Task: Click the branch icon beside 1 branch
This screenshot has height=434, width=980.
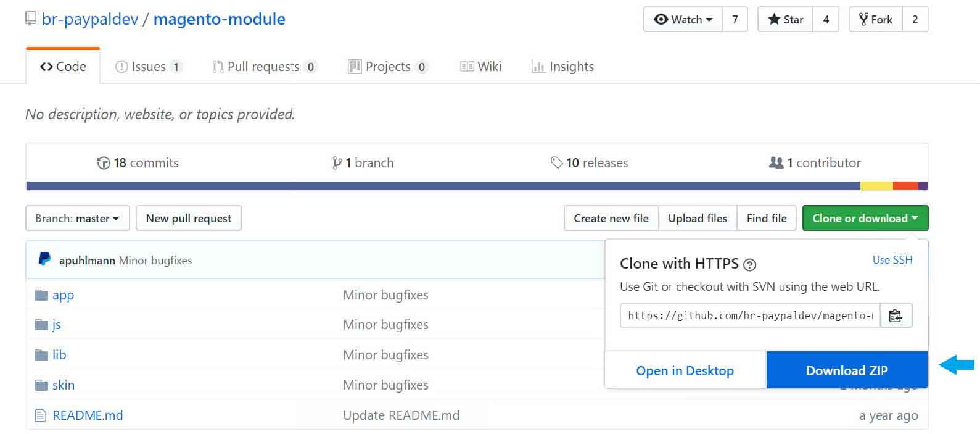Action: click(x=337, y=163)
